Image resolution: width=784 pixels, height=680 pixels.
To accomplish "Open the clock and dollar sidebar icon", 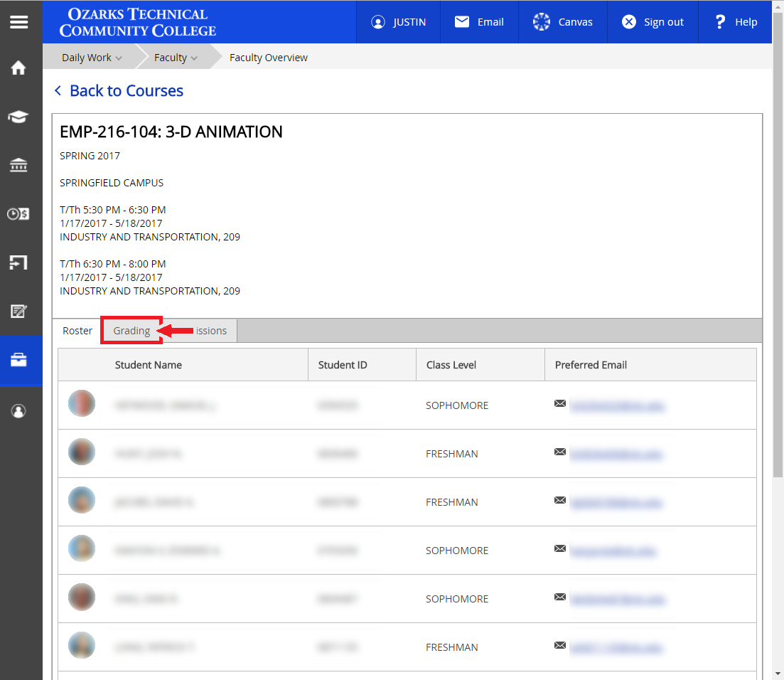I will tap(18, 213).
